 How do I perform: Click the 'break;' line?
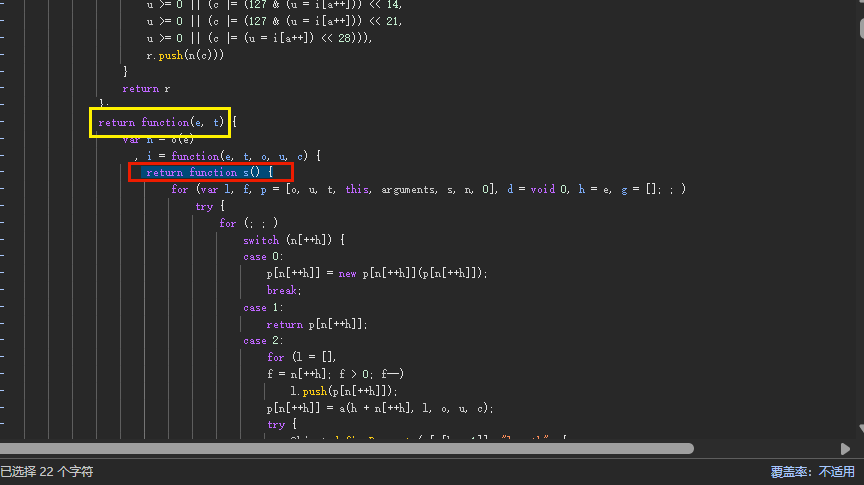pyautogui.click(x=284, y=290)
